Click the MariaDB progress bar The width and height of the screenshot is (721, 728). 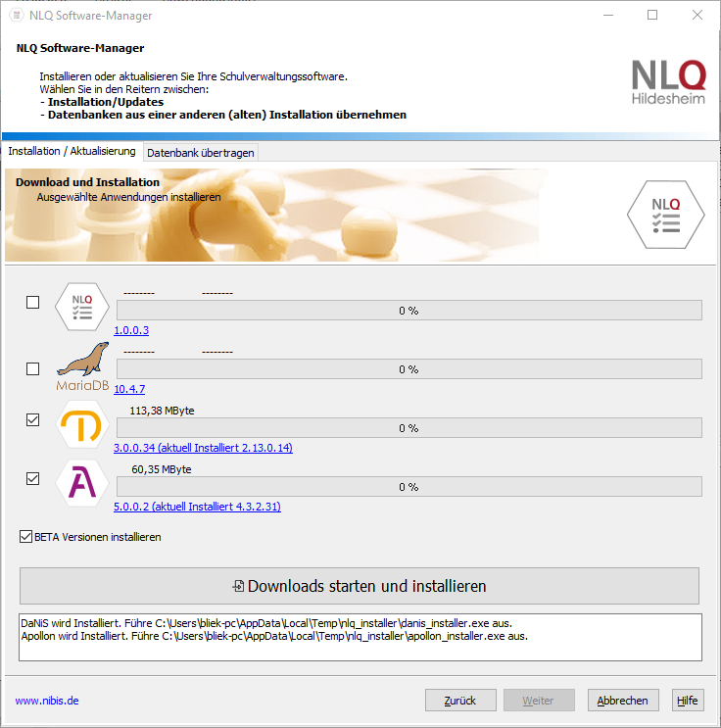tap(409, 369)
